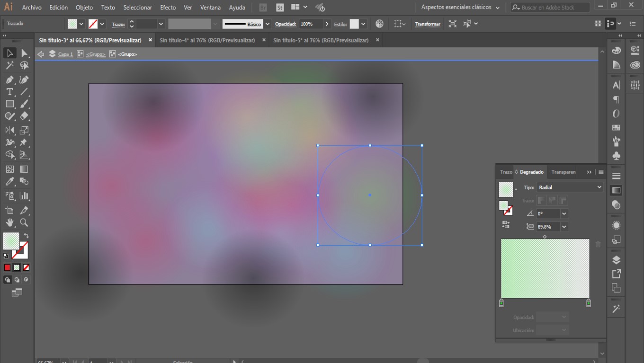Select the Eraser tool

[x=24, y=116]
